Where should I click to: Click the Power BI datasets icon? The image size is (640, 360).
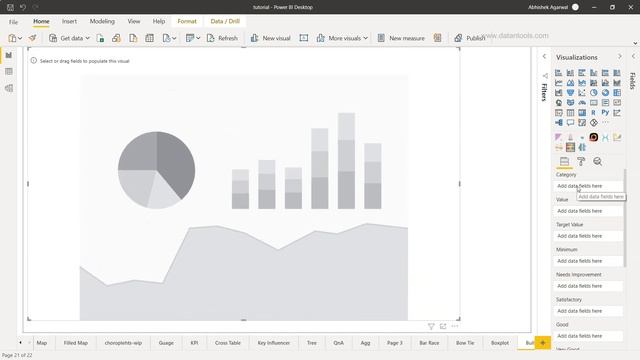pyautogui.click(x=116, y=38)
